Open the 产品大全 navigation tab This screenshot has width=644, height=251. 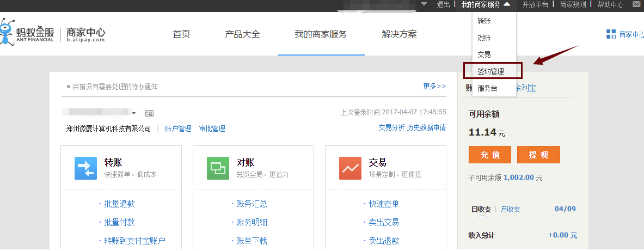tap(242, 34)
